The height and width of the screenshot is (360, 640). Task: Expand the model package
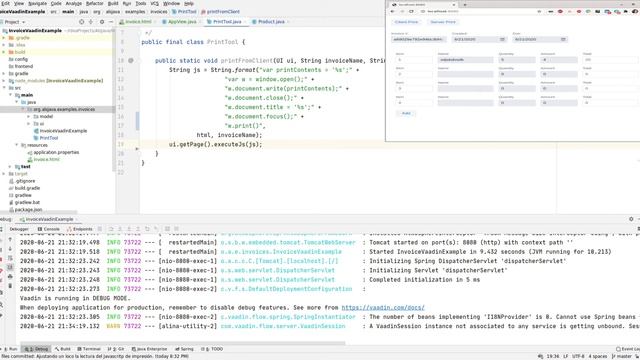[x=29, y=116]
